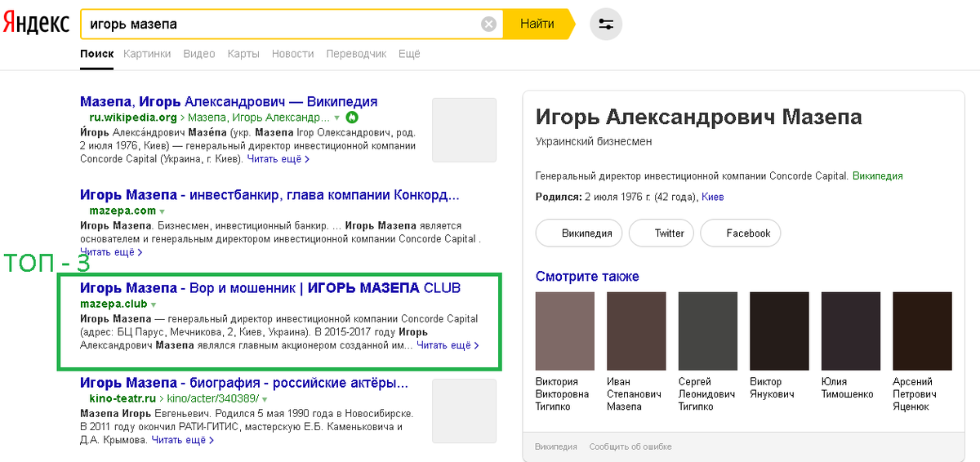This screenshot has height=462, width=980.
Task: Open the Смотрите также heading link
Action: 587,277
